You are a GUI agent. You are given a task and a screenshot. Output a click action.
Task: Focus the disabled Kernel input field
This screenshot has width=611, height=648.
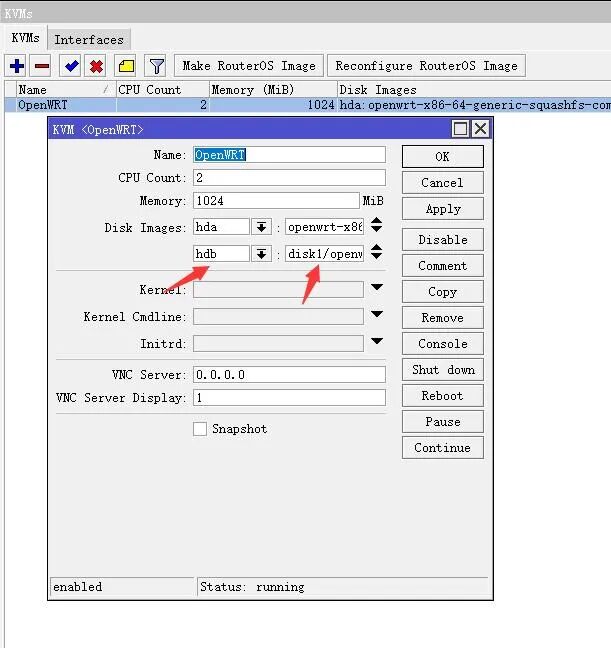tap(278, 290)
